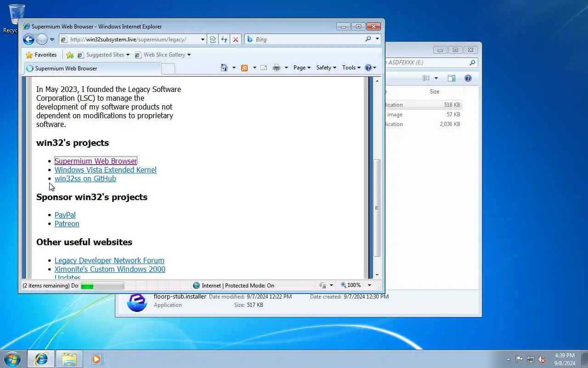Open a new blank tab

pos(168,69)
